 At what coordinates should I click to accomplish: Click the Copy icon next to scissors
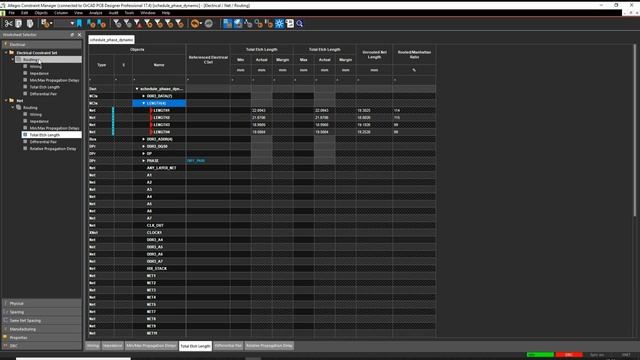coord(19,24)
